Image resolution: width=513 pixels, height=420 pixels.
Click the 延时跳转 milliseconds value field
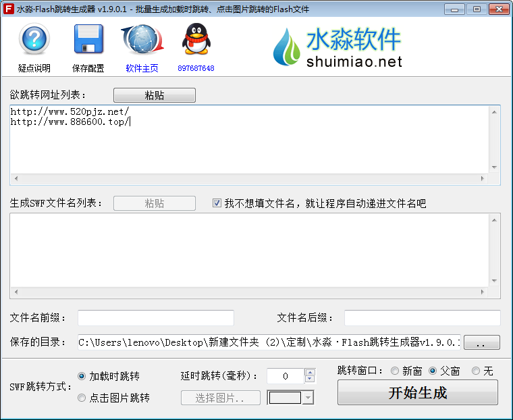[x=286, y=376]
